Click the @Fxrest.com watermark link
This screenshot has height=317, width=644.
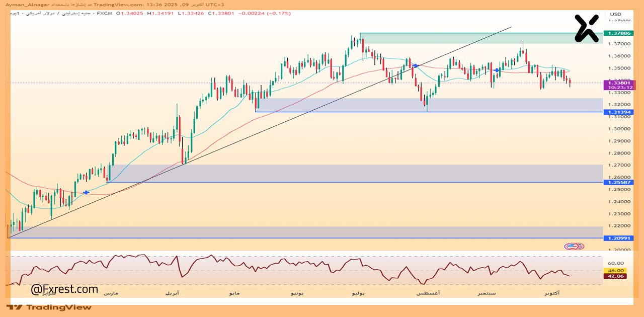pos(64,289)
